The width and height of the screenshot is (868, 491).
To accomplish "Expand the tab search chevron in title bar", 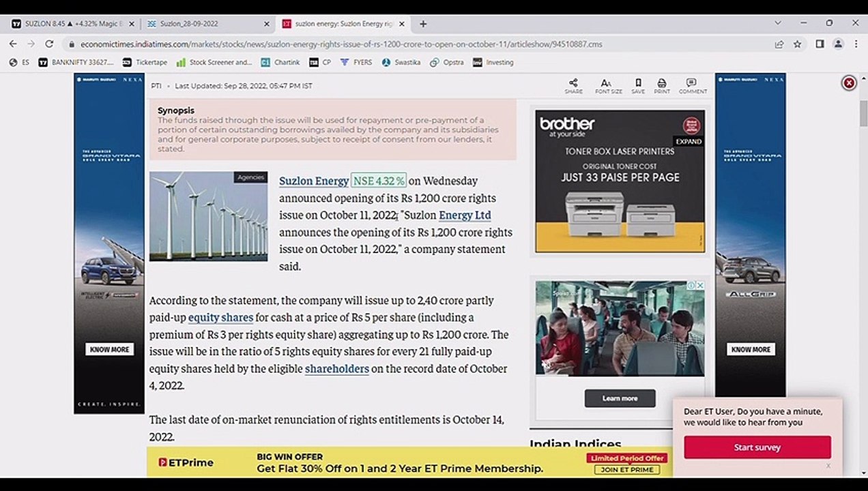I will click(x=777, y=23).
